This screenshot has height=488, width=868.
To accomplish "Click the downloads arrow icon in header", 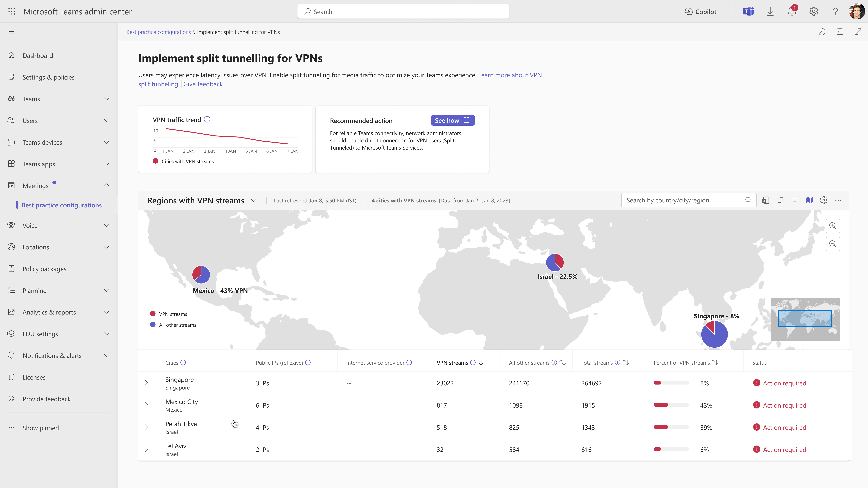I will [770, 11].
